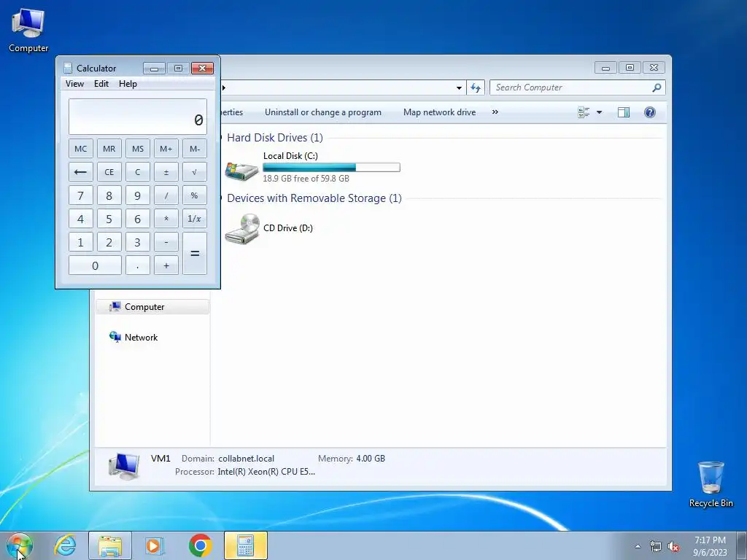Click the plus key in Calculator
747x560 pixels.
pyautogui.click(x=166, y=265)
